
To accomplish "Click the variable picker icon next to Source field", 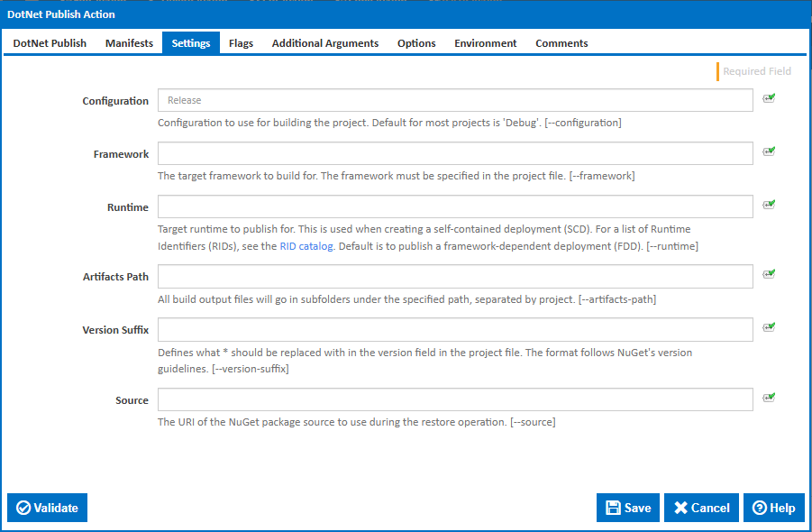I will tap(768, 398).
